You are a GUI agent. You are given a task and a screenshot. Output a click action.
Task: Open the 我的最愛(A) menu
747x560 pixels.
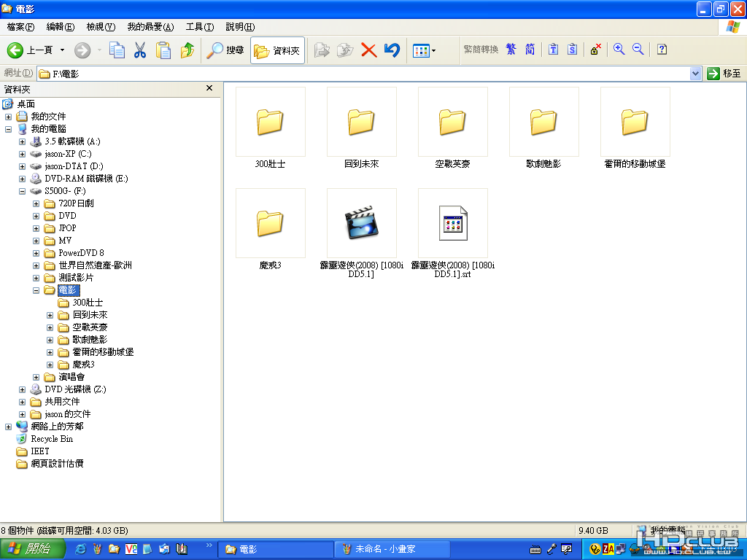tap(150, 27)
